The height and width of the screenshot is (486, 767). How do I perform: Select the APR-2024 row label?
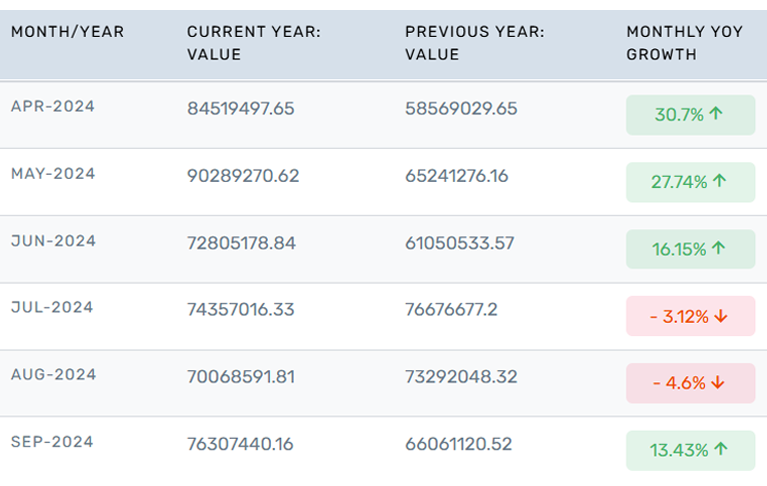point(53,107)
